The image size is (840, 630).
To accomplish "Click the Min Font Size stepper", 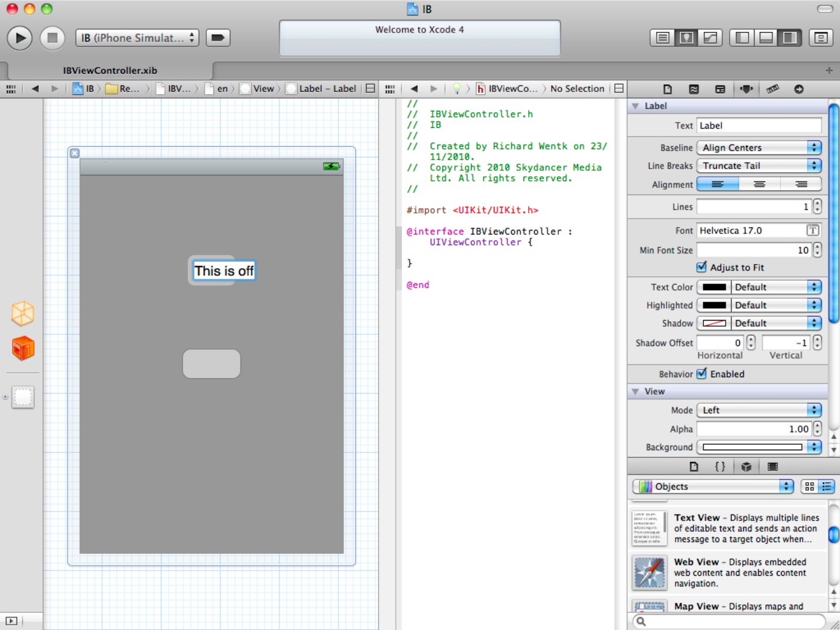I will (817, 250).
